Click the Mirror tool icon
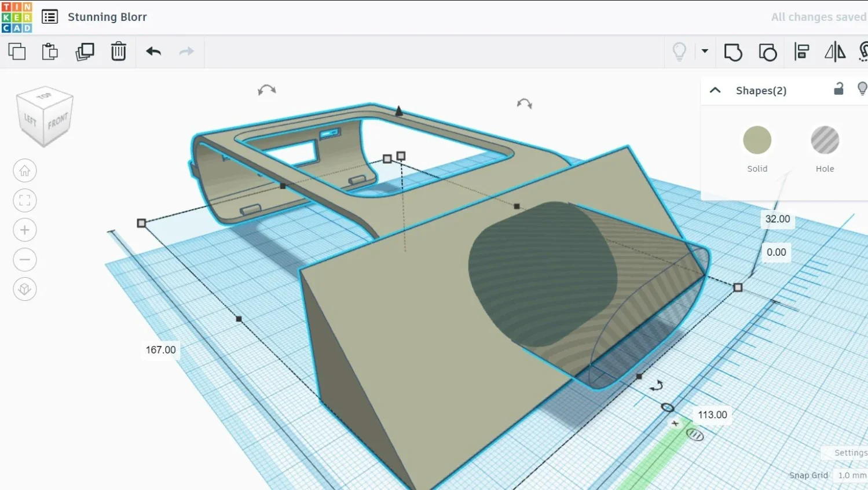 coord(834,52)
